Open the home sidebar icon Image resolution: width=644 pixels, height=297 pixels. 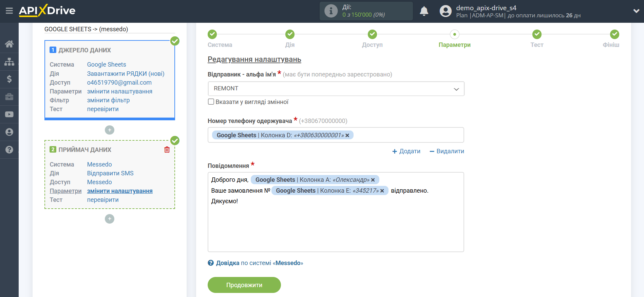(x=9, y=44)
